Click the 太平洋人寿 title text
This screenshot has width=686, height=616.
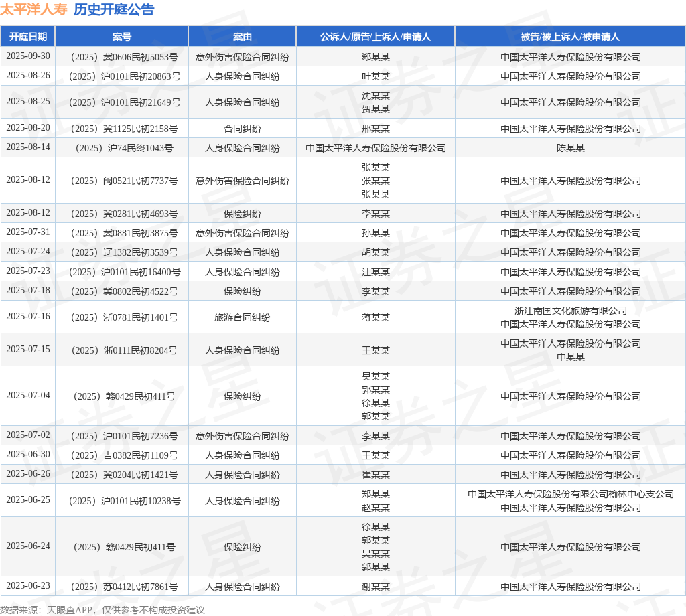pos(33,9)
